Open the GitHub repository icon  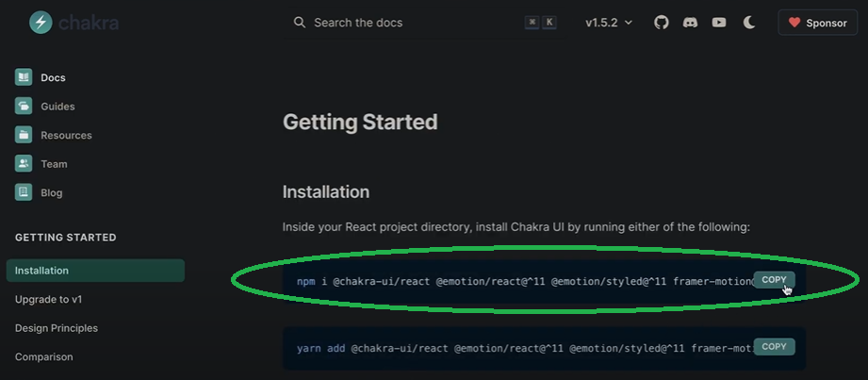tap(661, 23)
